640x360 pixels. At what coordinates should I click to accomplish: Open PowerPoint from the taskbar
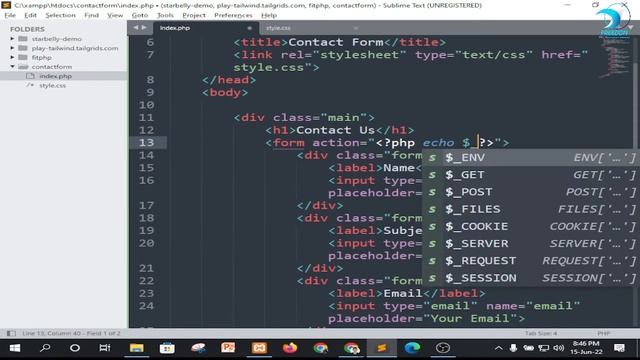pyautogui.click(x=228, y=348)
